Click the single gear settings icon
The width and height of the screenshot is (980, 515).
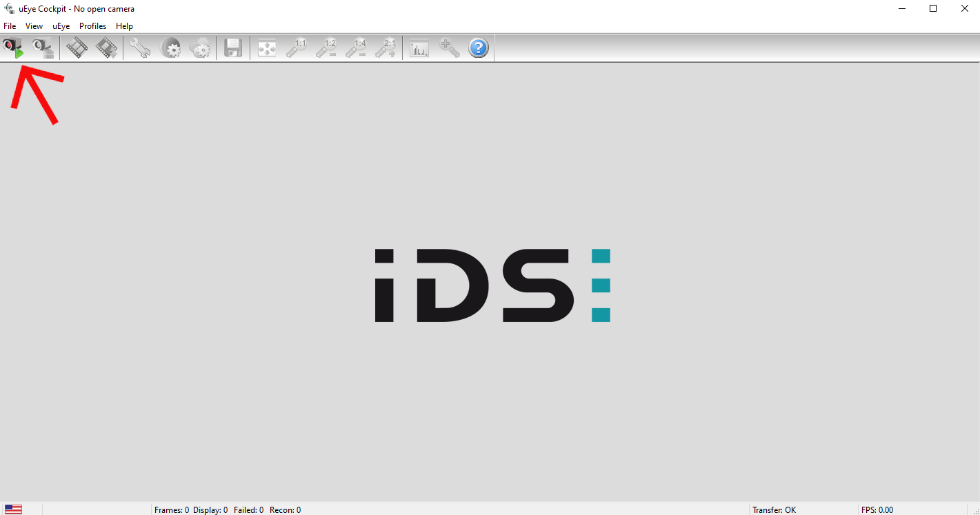tap(170, 48)
